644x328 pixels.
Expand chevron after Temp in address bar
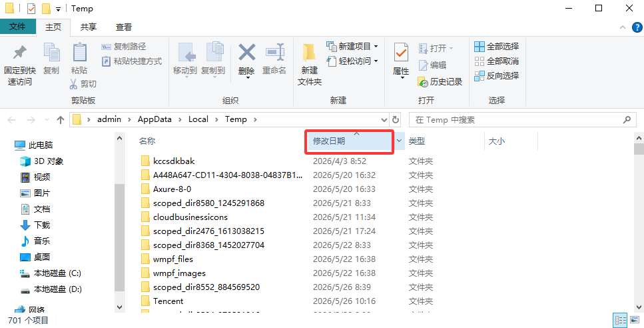[x=255, y=119]
